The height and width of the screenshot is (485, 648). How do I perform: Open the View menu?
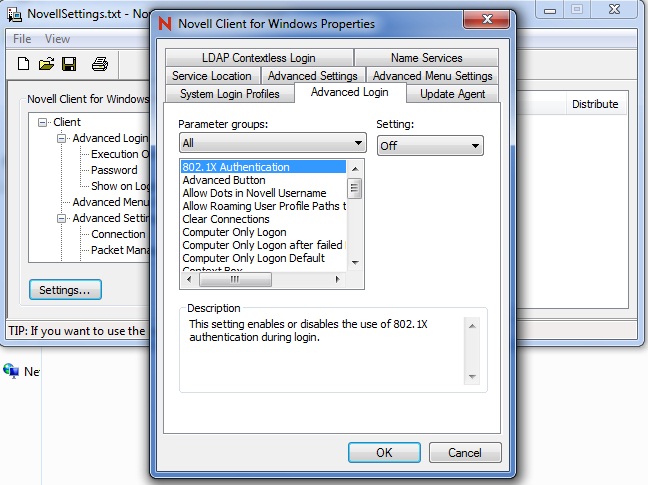(x=57, y=39)
